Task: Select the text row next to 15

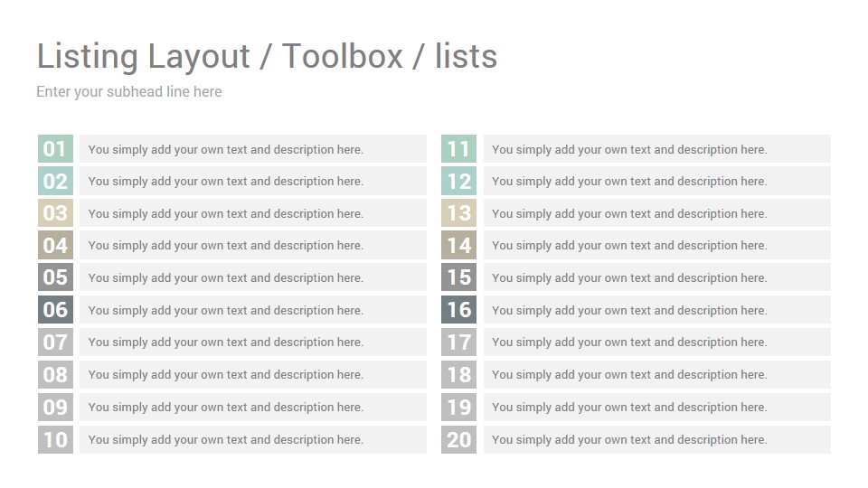Action: pyautogui.click(x=657, y=277)
